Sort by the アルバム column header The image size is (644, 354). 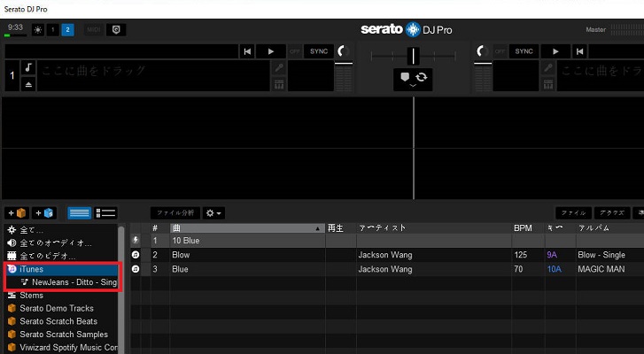610,228
